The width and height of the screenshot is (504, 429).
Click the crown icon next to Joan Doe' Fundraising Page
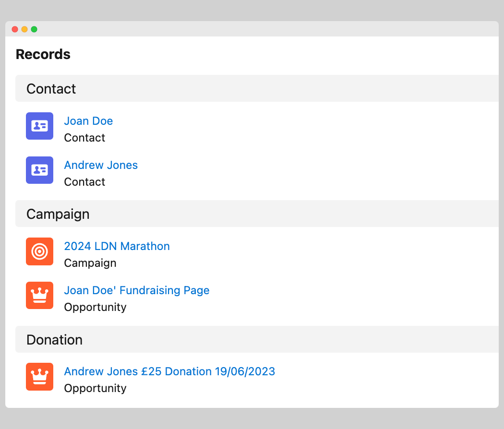(x=39, y=296)
